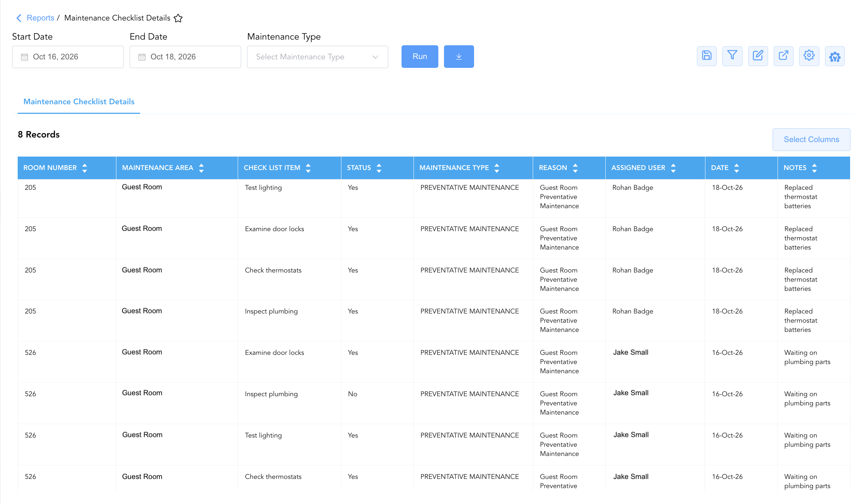854x504 pixels.
Task: Save report using the floppy disk icon
Action: point(707,56)
